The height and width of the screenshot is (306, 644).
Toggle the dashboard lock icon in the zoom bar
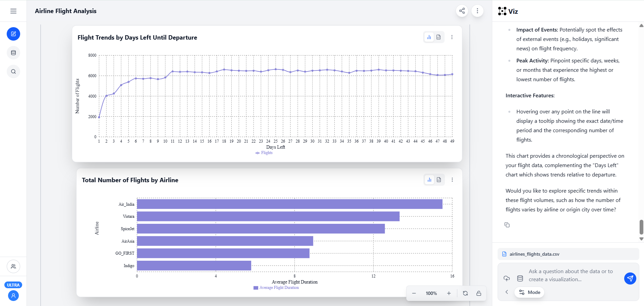point(479,293)
